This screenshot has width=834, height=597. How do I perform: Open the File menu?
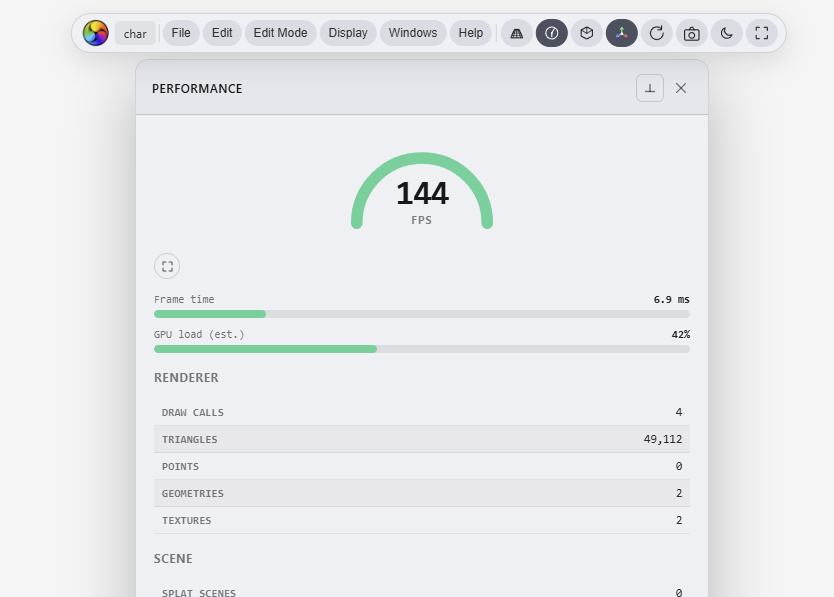click(181, 33)
